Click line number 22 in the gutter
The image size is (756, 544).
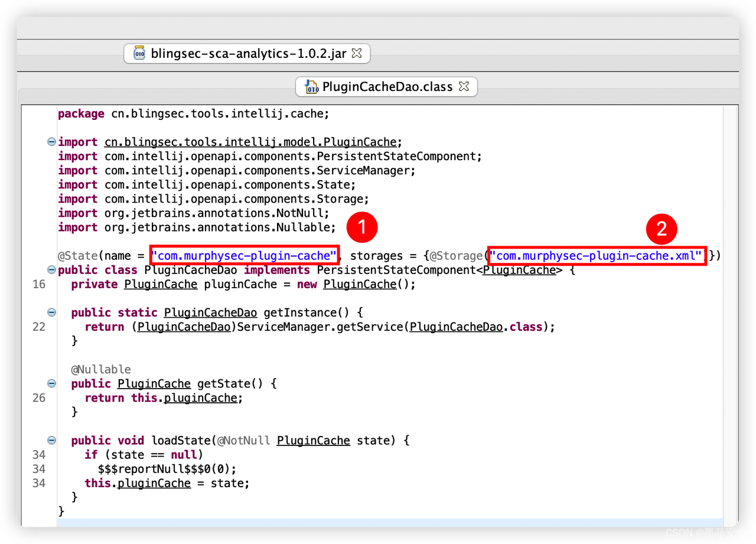tap(39, 327)
